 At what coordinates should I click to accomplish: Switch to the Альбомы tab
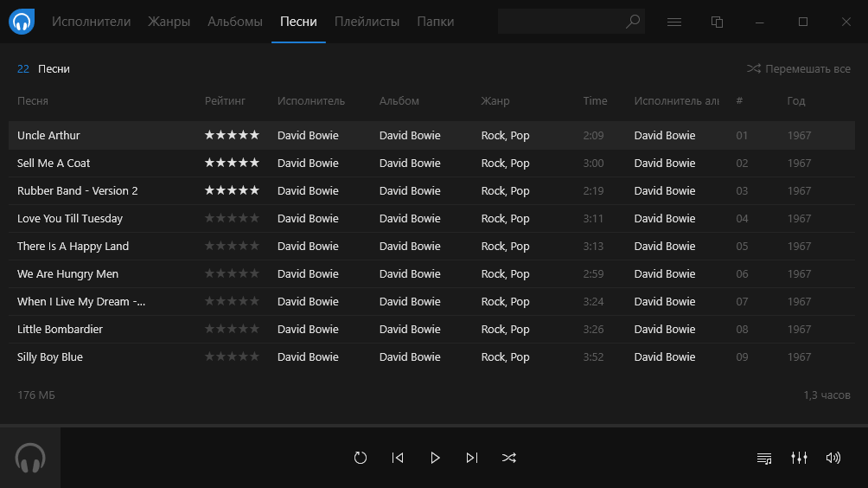click(234, 22)
